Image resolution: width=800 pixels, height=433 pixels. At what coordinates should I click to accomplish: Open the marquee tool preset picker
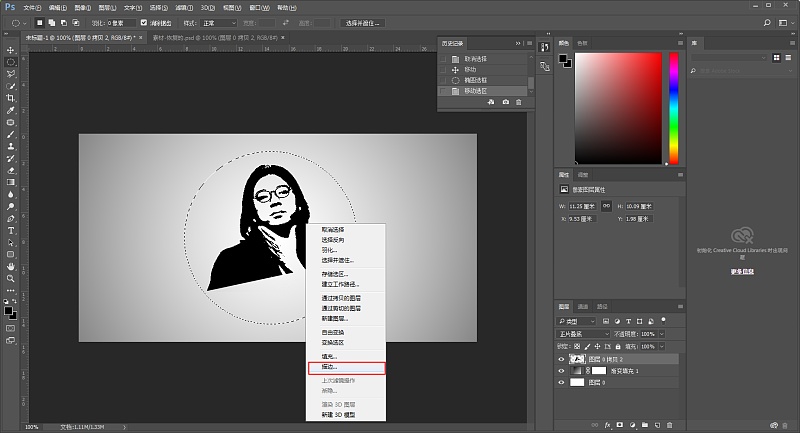pyautogui.click(x=19, y=23)
